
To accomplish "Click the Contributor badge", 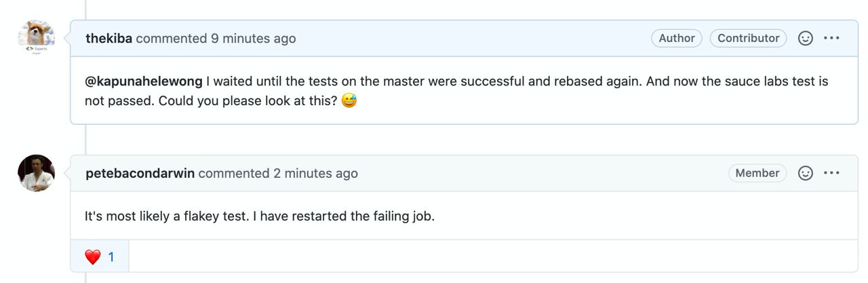I will click(748, 38).
